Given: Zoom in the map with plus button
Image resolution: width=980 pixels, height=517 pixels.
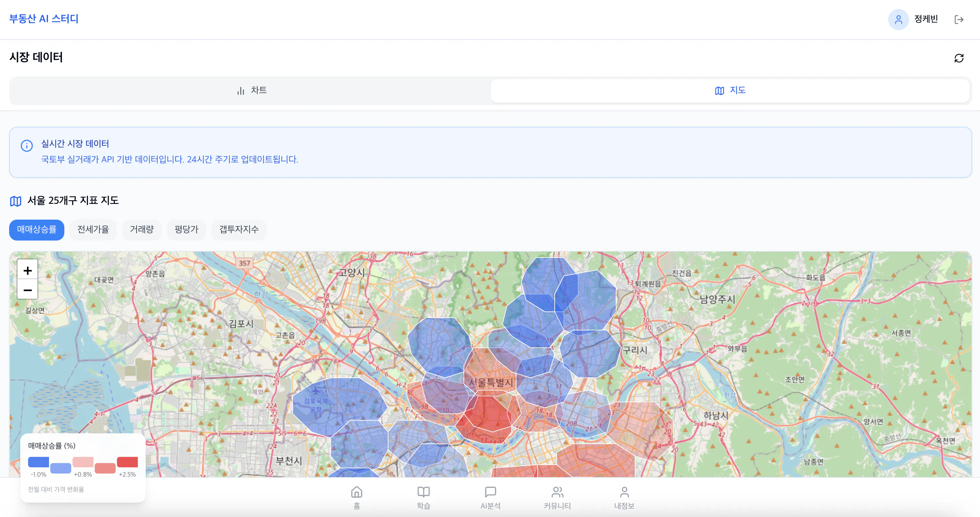Looking at the screenshot, I should point(27,271).
